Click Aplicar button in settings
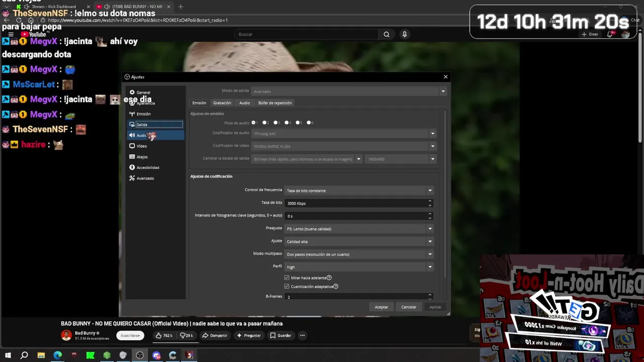The height and width of the screenshot is (362, 644). [435, 307]
